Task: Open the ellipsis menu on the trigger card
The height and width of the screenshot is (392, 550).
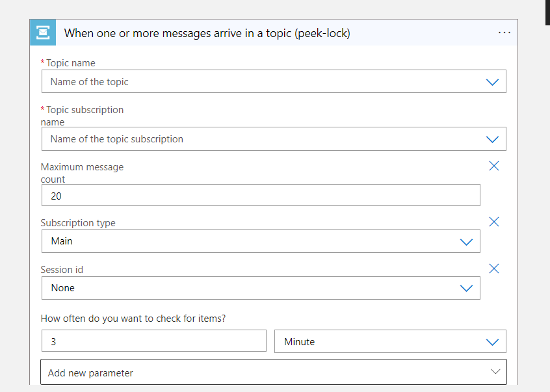Action: (504, 32)
